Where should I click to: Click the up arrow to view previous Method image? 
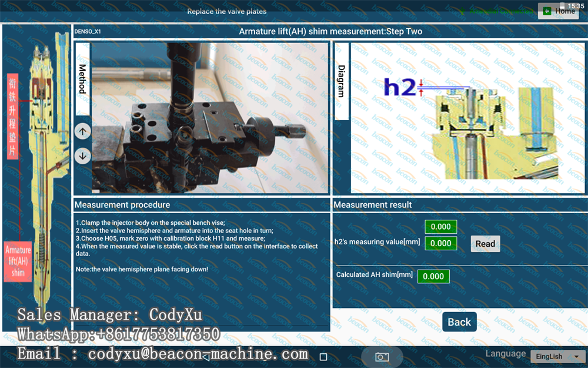tap(82, 131)
